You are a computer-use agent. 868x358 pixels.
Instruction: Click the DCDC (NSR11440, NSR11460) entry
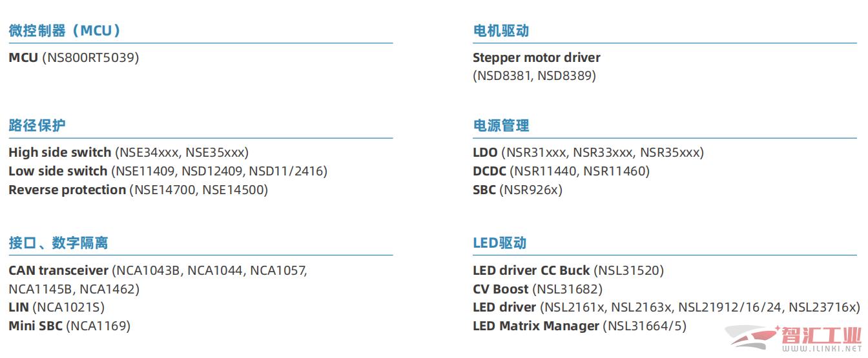pyautogui.click(x=561, y=171)
